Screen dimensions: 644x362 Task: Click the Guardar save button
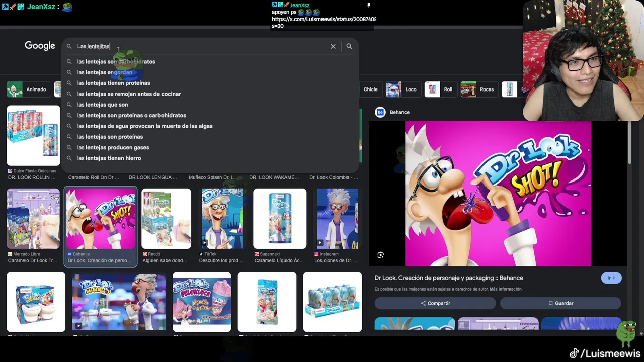click(x=560, y=303)
